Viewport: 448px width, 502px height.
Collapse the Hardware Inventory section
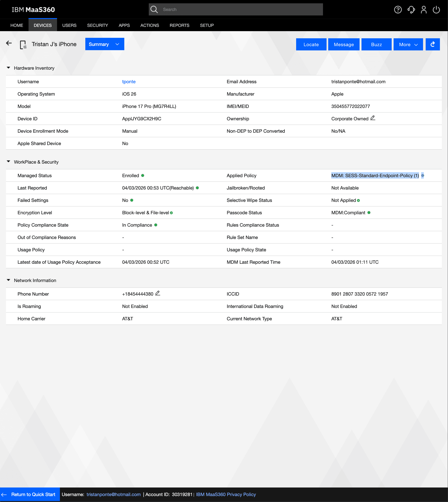point(8,68)
